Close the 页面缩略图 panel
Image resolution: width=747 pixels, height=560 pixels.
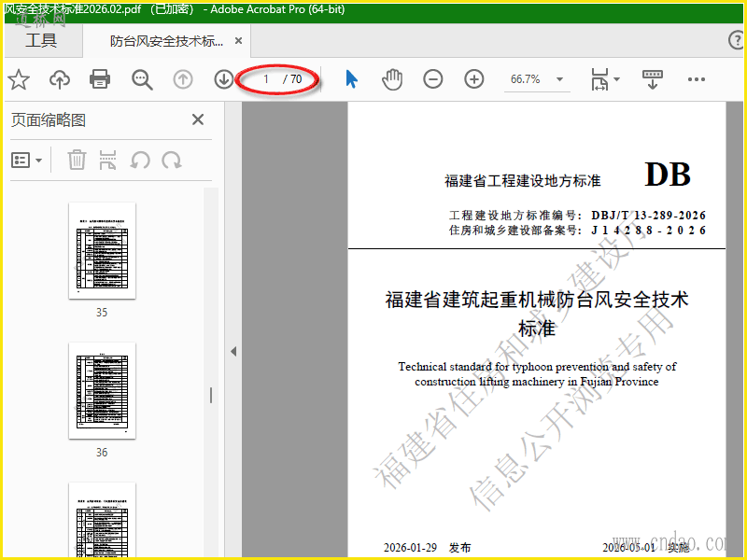[198, 119]
